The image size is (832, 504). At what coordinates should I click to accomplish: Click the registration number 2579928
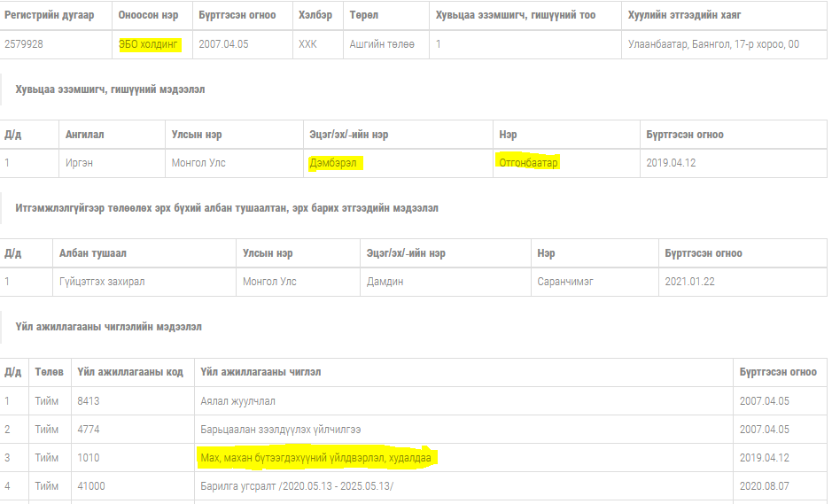pos(24,44)
